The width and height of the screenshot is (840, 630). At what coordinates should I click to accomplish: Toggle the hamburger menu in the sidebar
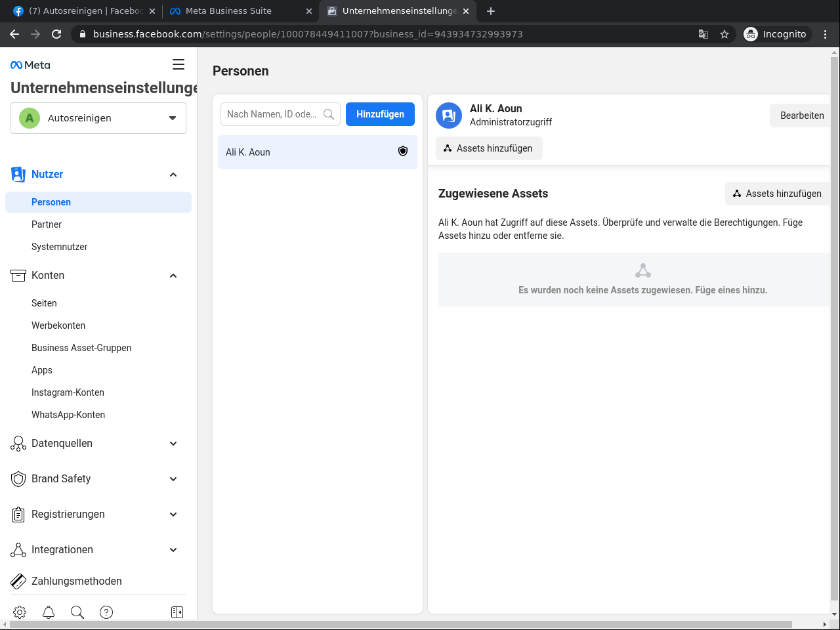(178, 64)
